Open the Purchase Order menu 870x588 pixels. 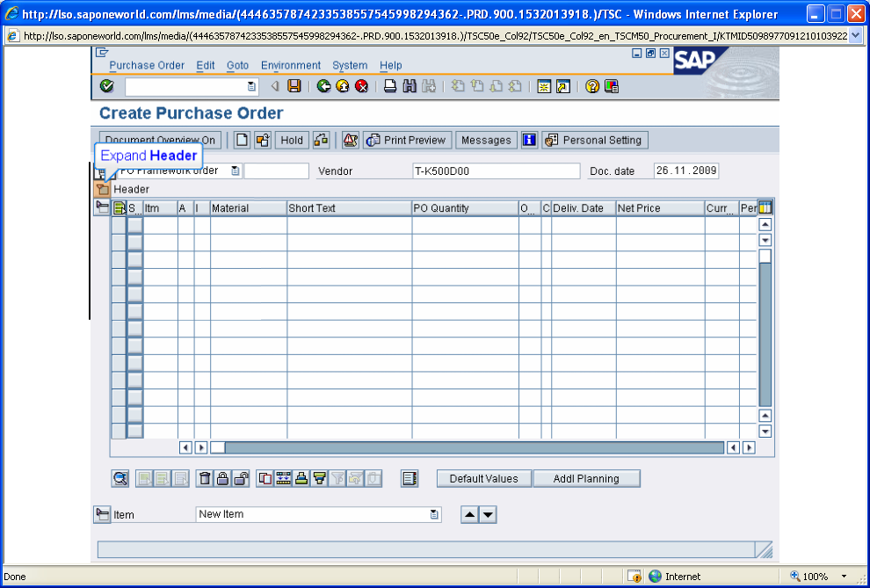pos(147,65)
